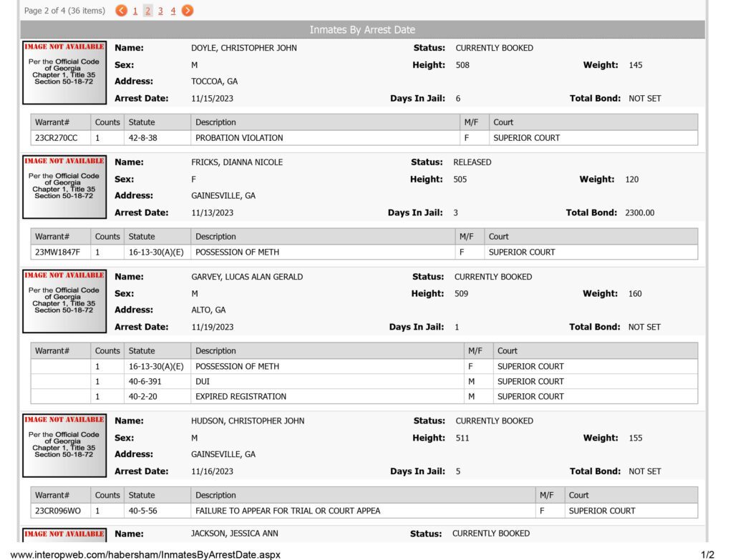Jump to page 3 of results
This screenshot has height=560, width=733.
(160, 11)
